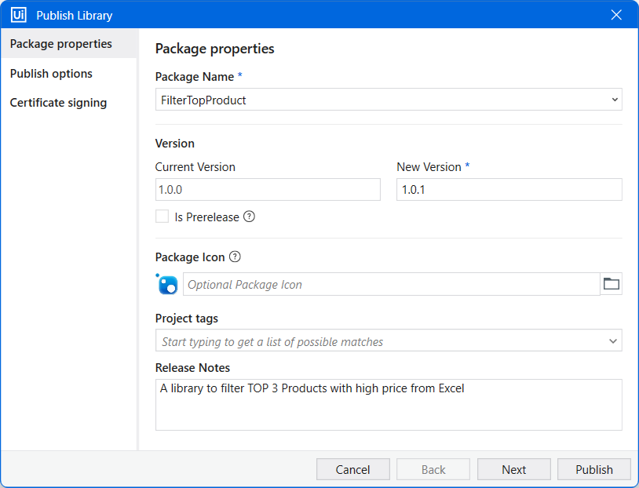Expand the Package Name dropdown arrow
Viewport: 639px width, 488px height.
click(x=615, y=100)
